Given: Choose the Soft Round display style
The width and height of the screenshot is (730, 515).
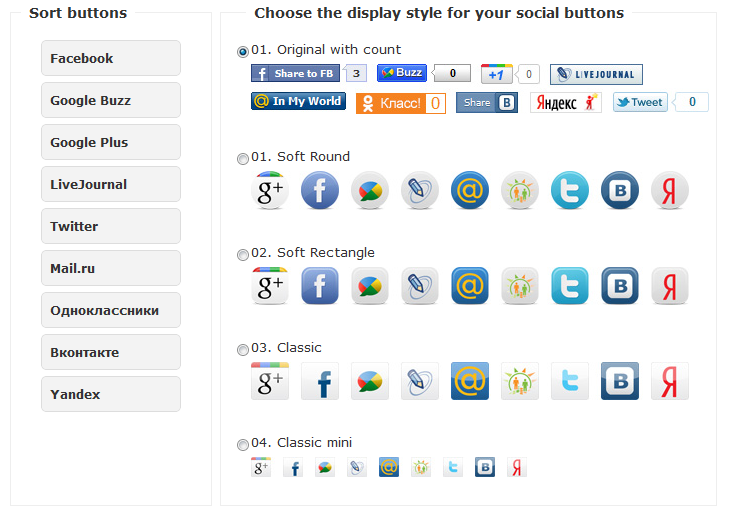Looking at the screenshot, I should click(243, 159).
